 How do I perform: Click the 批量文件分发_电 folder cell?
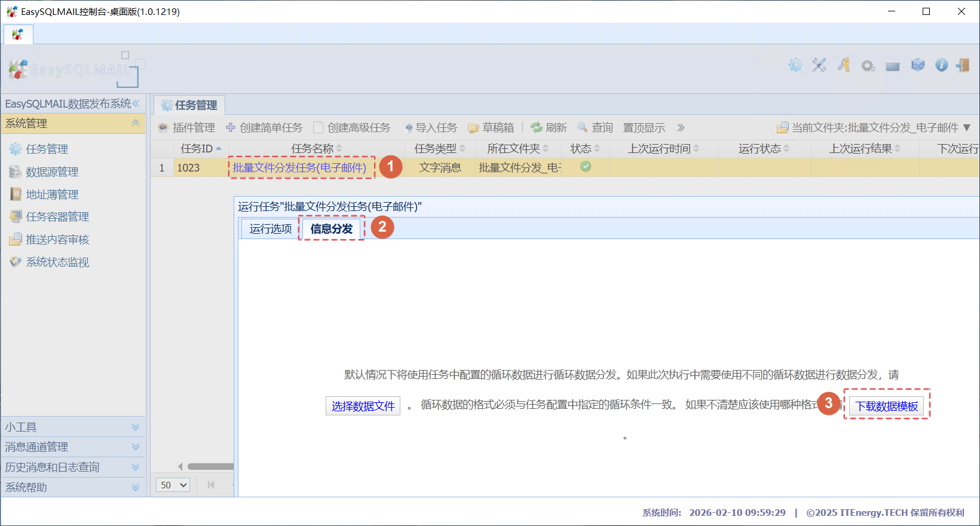click(x=518, y=167)
